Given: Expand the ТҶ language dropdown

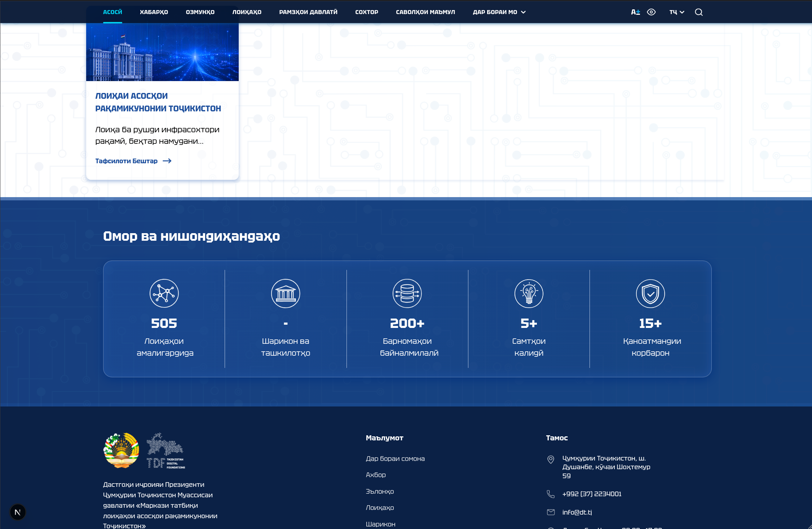Looking at the screenshot, I should 677,12.
